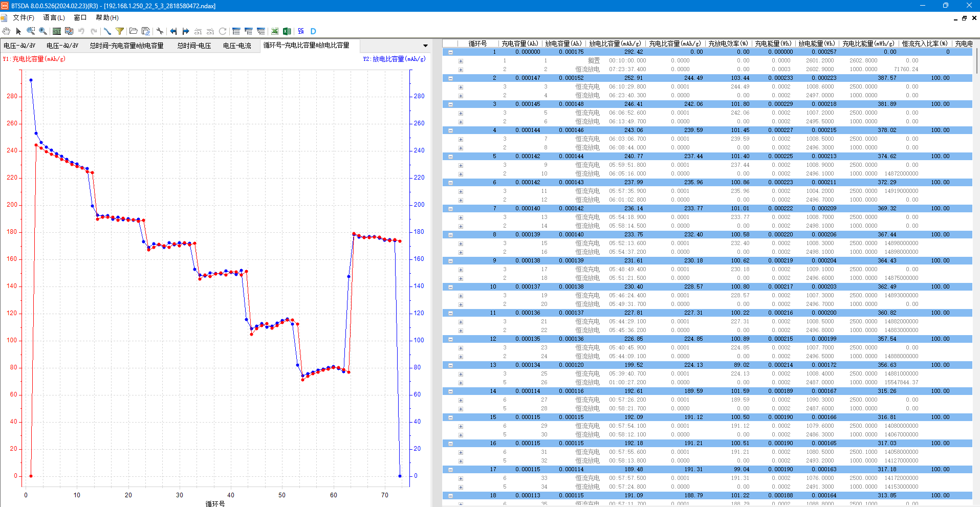Click the 循环号 column header
Viewport: 980px width, 507px height.
(477, 43)
